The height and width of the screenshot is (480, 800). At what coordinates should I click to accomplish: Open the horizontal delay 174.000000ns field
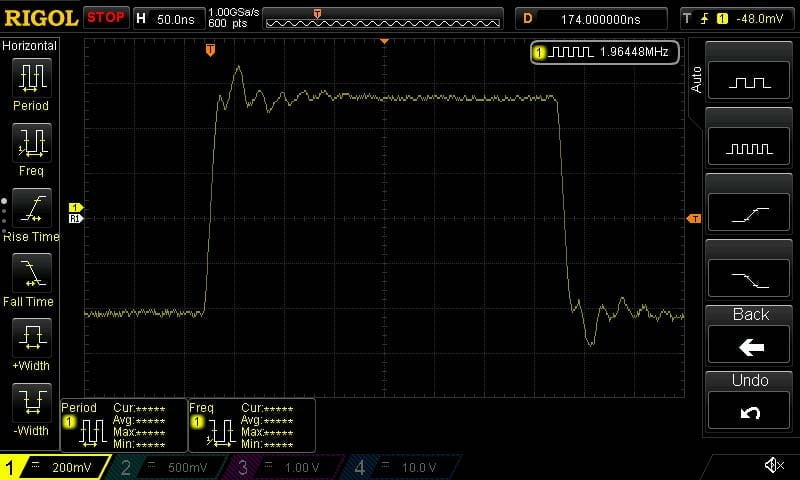591,19
